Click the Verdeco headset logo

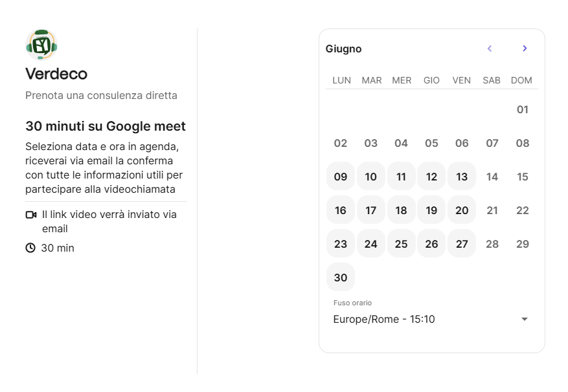point(41,45)
